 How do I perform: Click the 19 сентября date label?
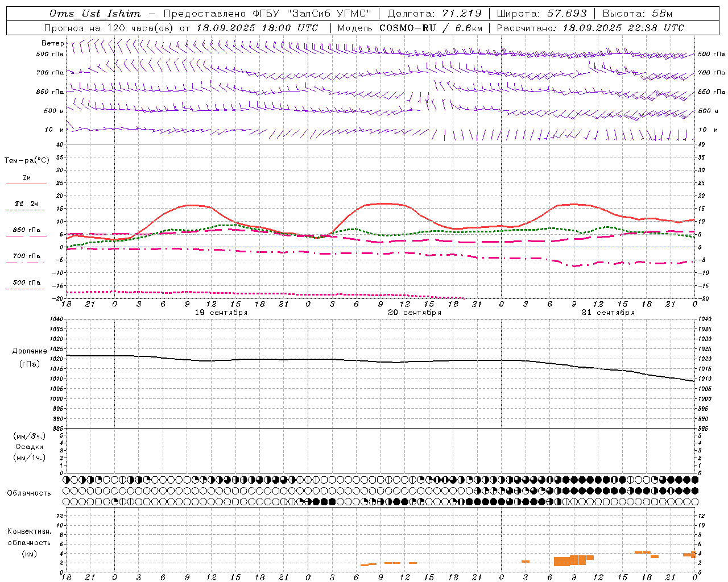click(221, 313)
